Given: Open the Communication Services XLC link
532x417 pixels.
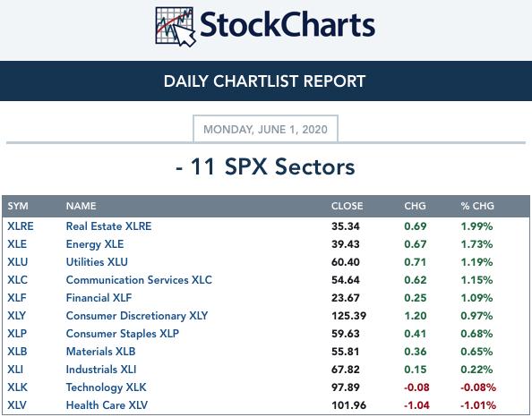Looking at the screenshot, I should coord(139,280).
